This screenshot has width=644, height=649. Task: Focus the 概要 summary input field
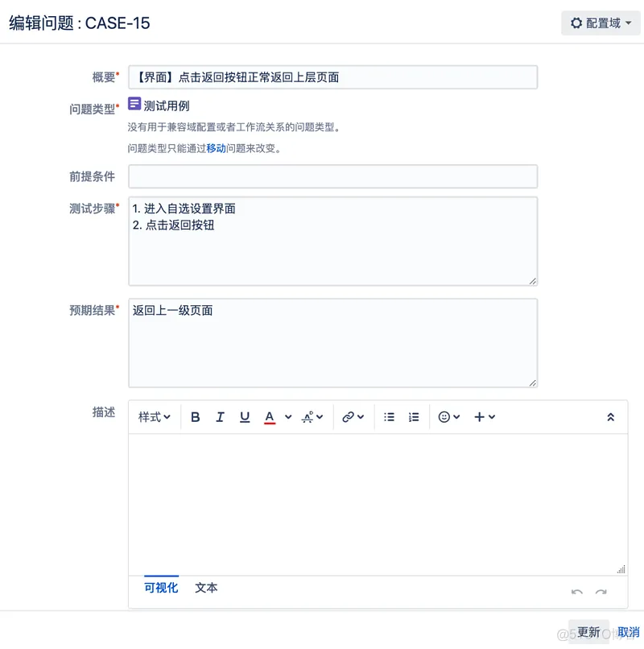pos(332,77)
